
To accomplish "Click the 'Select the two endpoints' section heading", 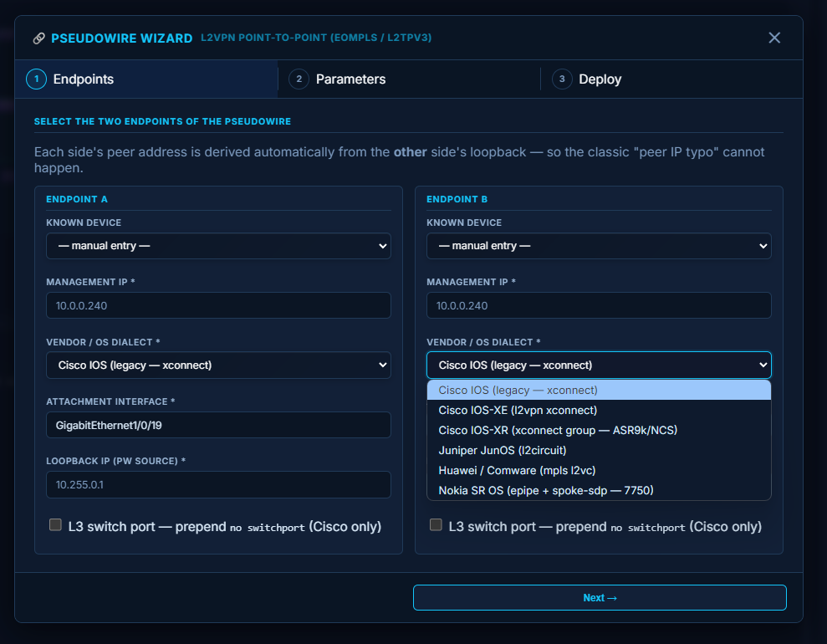I will coord(162,121).
